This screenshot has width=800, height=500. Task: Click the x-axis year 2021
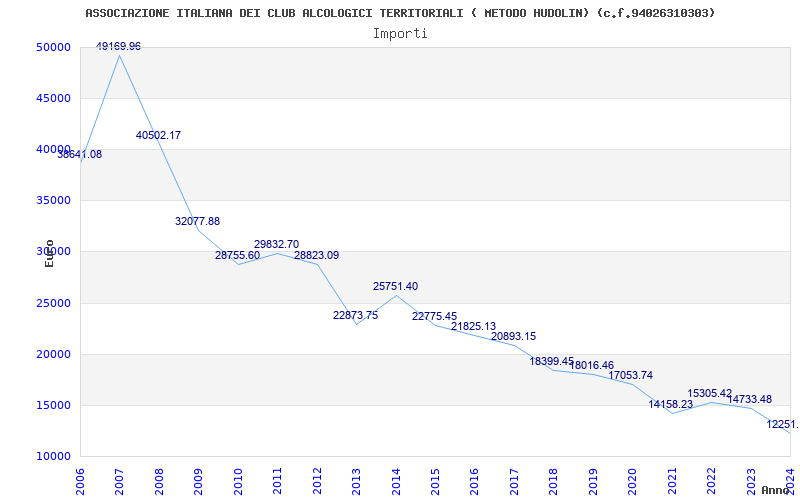click(x=672, y=482)
